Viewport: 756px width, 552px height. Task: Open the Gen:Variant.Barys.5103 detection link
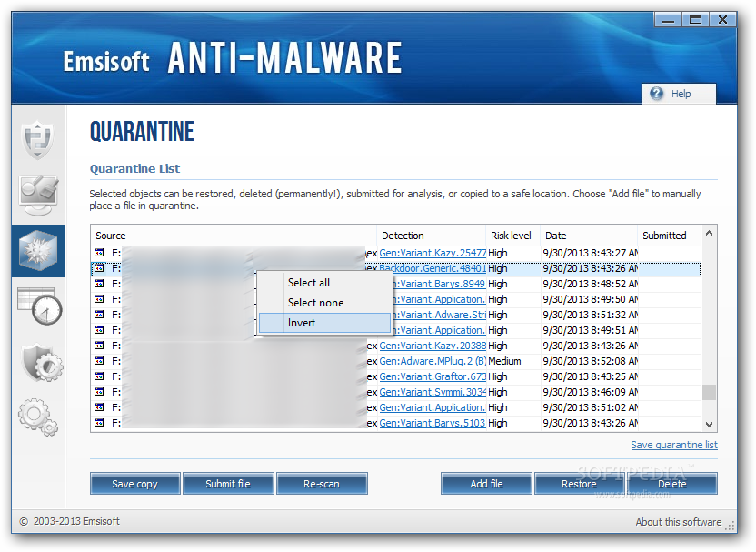point(432,423)
